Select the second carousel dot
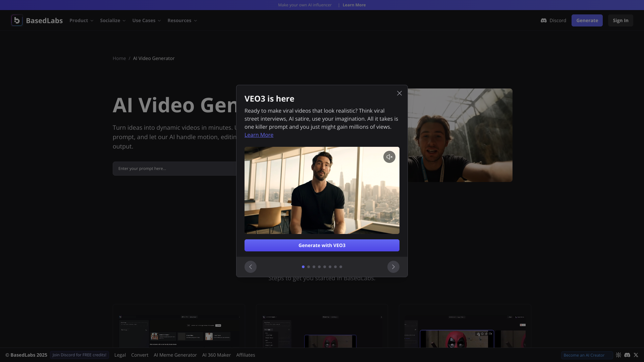 tap(309, 267)
